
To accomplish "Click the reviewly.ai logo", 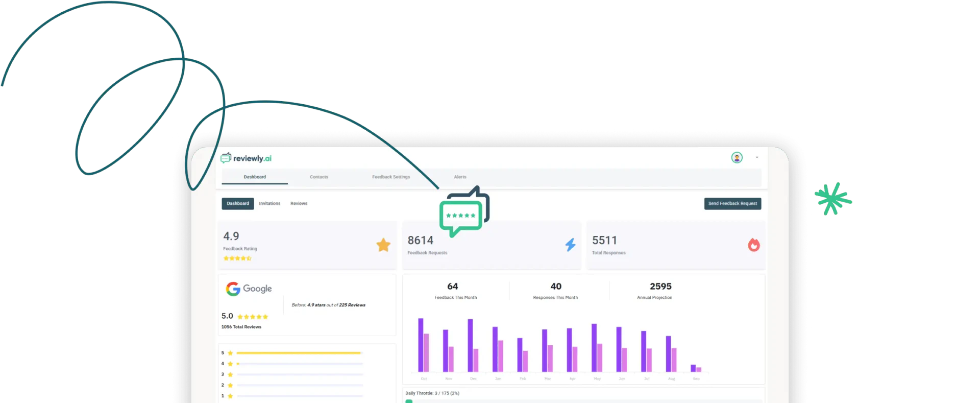I will pyautogui.click(x=246, y=158).
